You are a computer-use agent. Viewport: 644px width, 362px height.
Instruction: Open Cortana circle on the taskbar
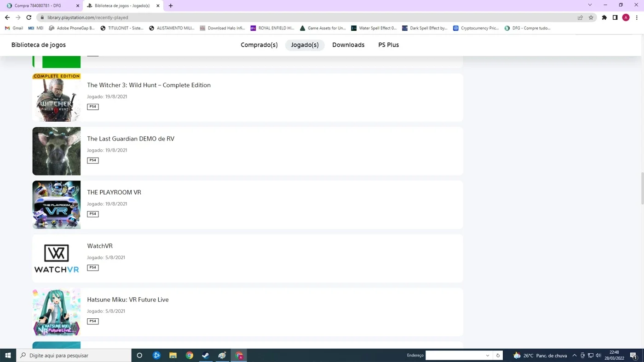point(139,356)
